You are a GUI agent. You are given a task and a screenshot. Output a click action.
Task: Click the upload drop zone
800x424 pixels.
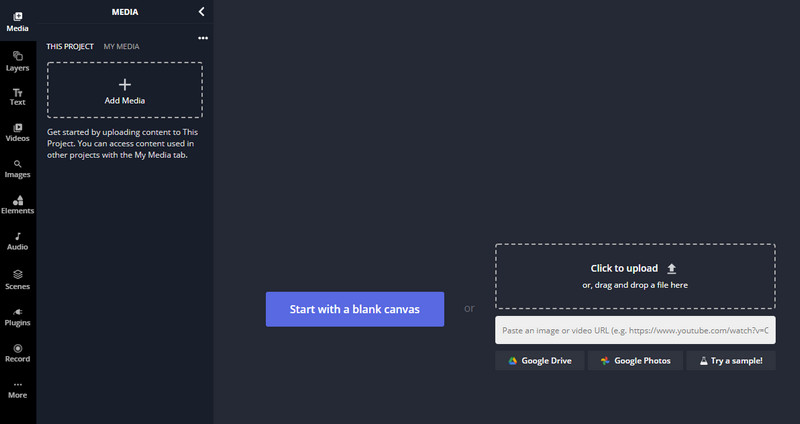click(634, 275)
